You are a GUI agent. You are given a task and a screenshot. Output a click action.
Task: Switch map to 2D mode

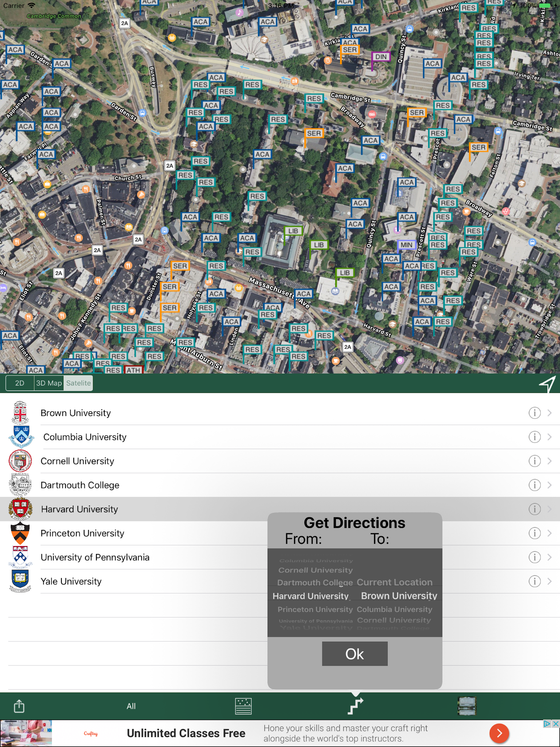tap(20, 383)
